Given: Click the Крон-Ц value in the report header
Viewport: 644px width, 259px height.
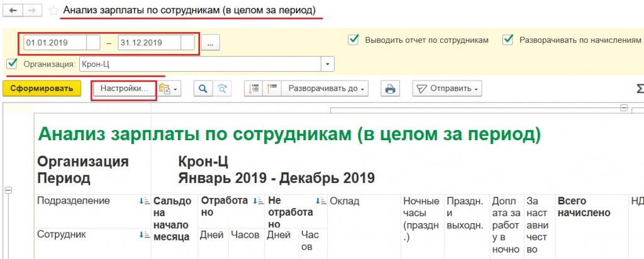Looking at the screenshot, I should pos(203,162).
